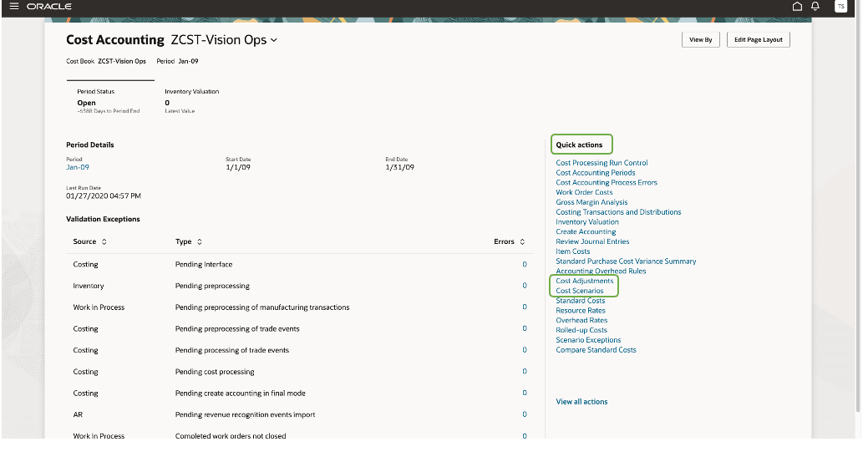This screenshot has height=452, width=868.
Task: Open the Inventory Valuation quick action
Action: pyautogui.click(x=587, y=221)
